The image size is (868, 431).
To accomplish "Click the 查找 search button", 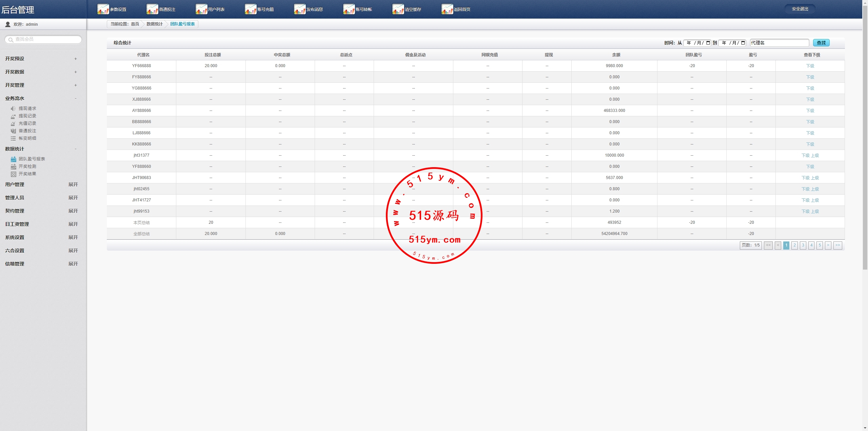I will point(821,43).
